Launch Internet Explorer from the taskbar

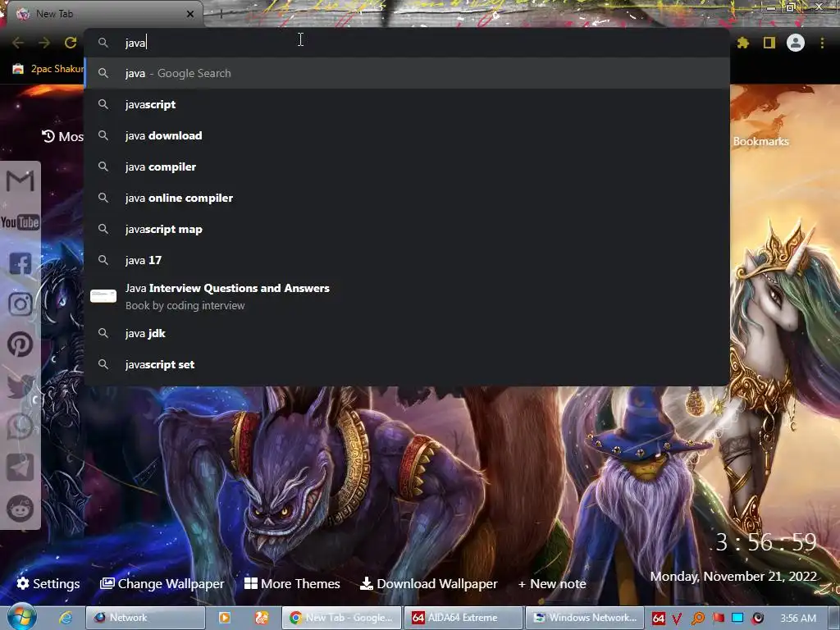click(x=66, y=618)
